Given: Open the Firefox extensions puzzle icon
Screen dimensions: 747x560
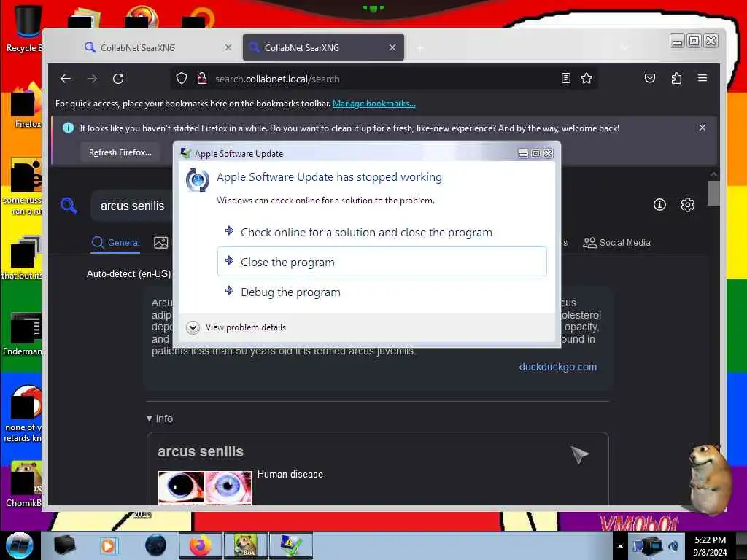Looking at the screenshot, I should click(676, 78).
